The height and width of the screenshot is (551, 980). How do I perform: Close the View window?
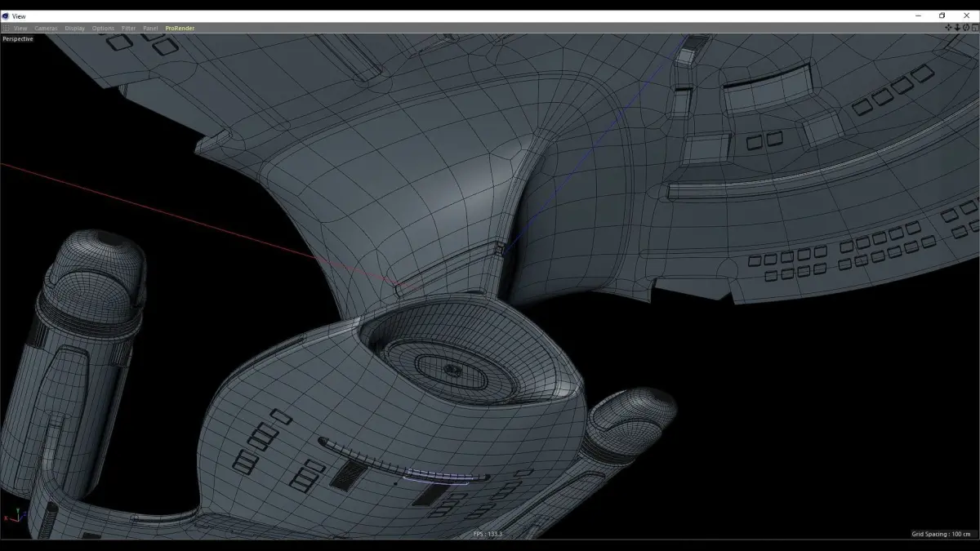point(965,16)
